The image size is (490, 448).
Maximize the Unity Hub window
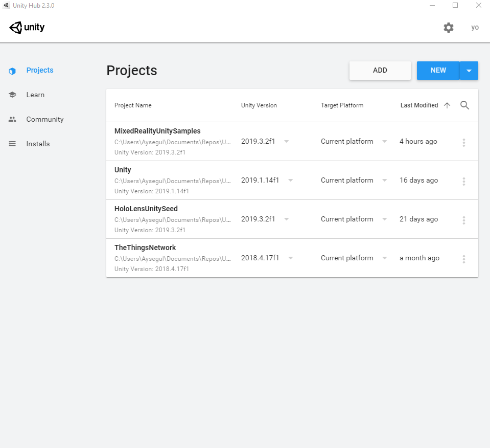coord(455,5)
